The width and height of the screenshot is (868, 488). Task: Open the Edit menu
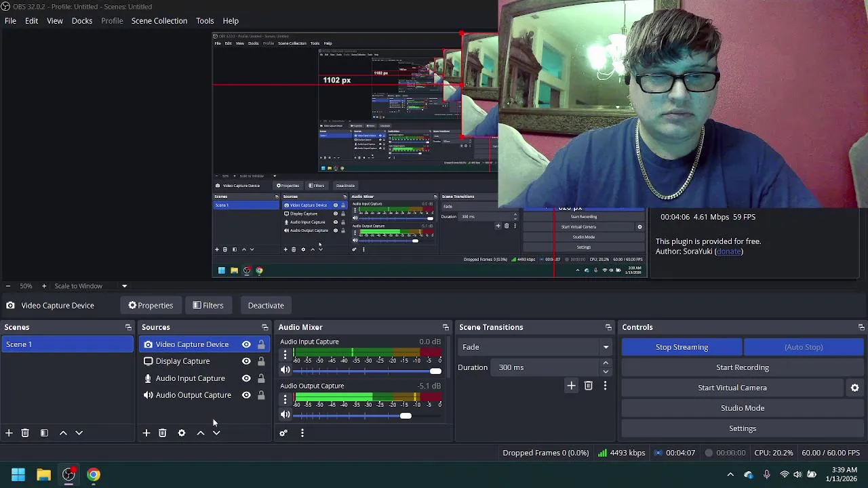point(32,21)
